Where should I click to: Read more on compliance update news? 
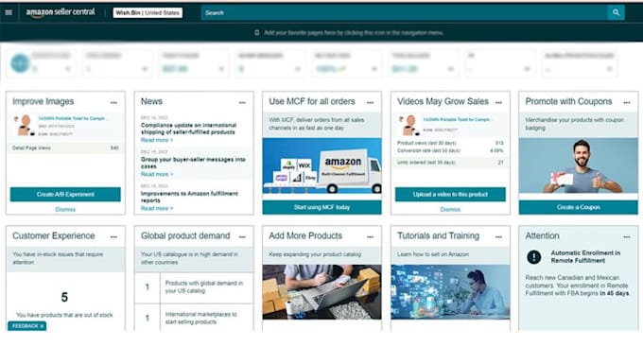tap(157, 140)
